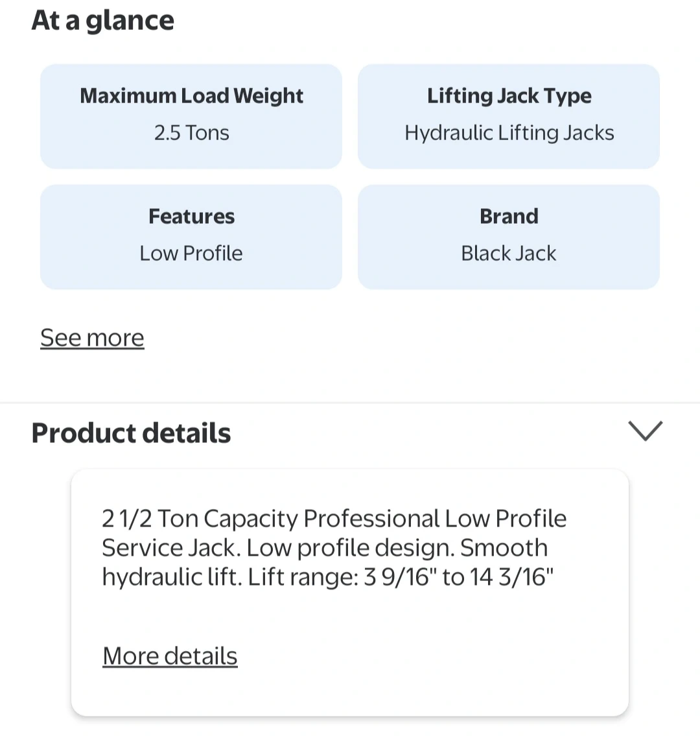
Task: Collapse the Product details chevron
Action: point(645,431)
